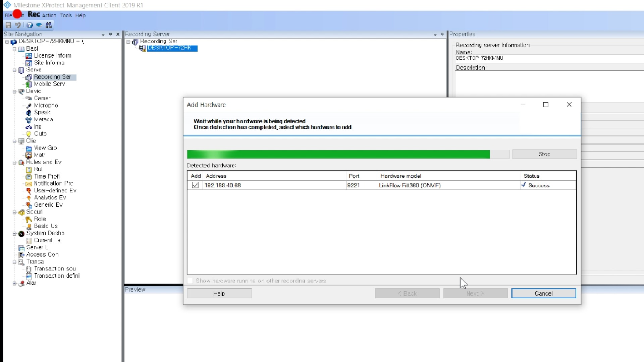Image resolution: width=644 pixels, height=362 pixels.
Task: Click the Address column header
Action: coord(274,176)
